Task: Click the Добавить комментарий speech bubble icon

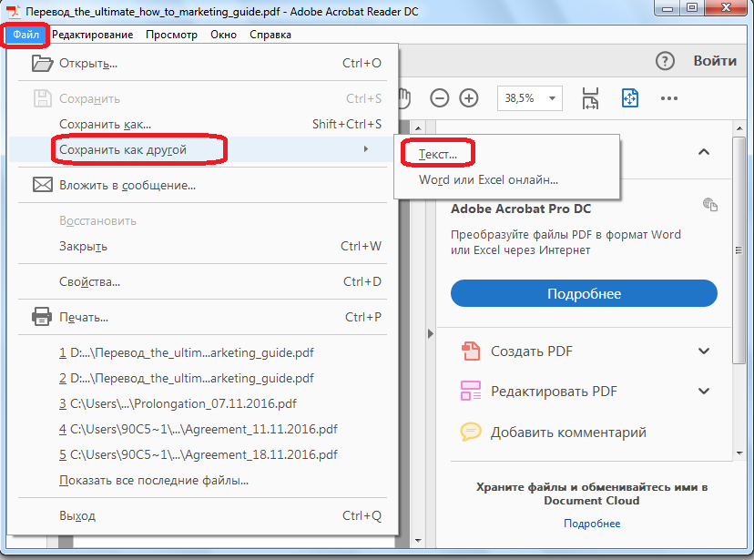Action: (x=470, y=433)
